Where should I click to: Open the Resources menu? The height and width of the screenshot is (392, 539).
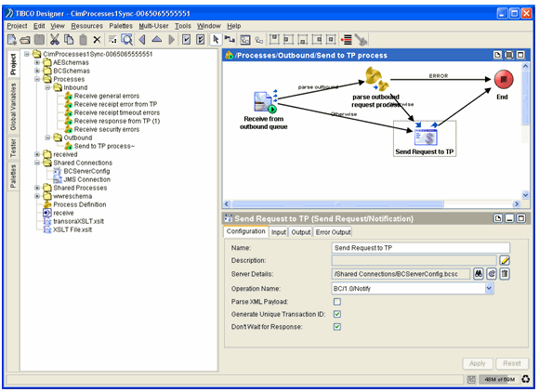tap(87, 26)
